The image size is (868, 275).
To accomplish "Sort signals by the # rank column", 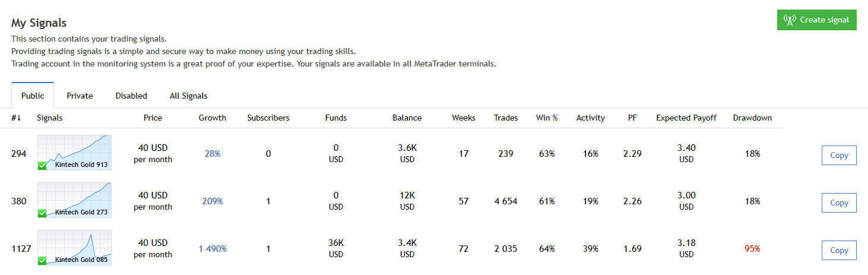I will point(16,118).
